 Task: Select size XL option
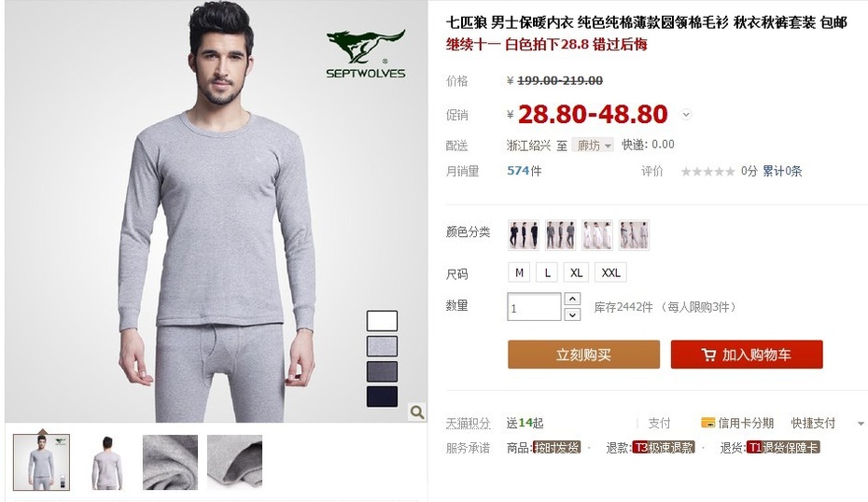click(576, 272)
